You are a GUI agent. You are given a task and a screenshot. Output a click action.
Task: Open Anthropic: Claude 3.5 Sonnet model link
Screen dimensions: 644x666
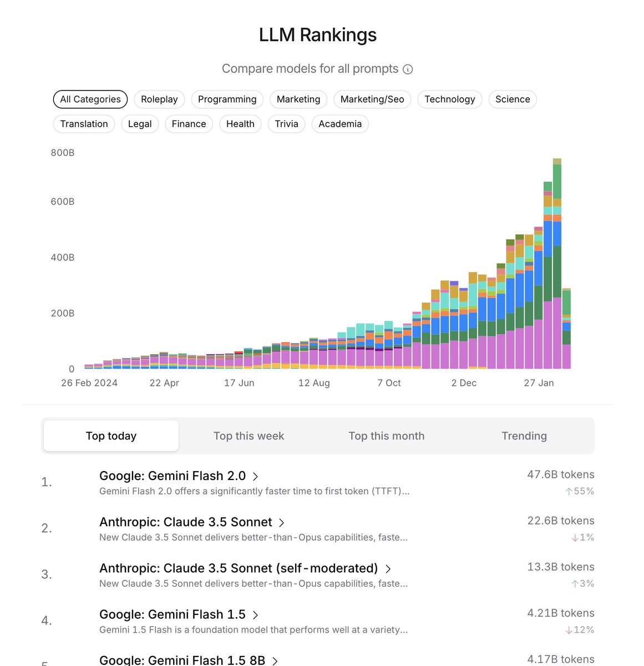[x=186, y=522]
